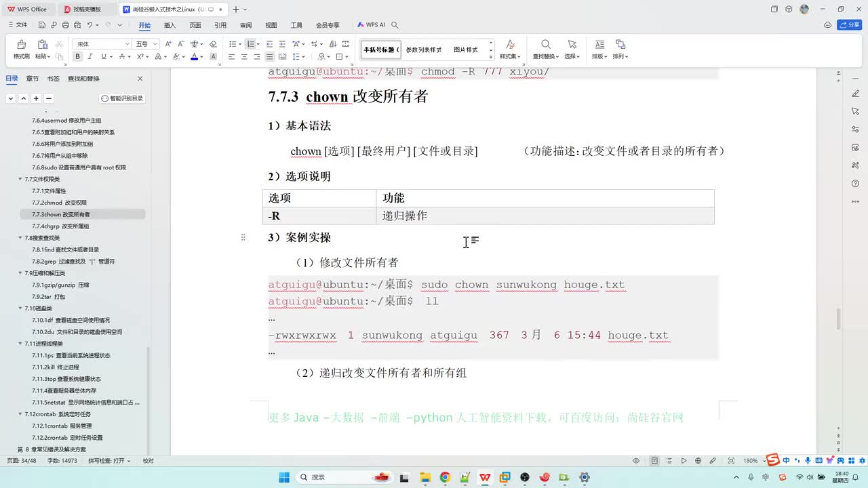Open the font color dropdown arrow
Image resolution: width=868 pixels, height=488 pixels.
click(201, 57)
